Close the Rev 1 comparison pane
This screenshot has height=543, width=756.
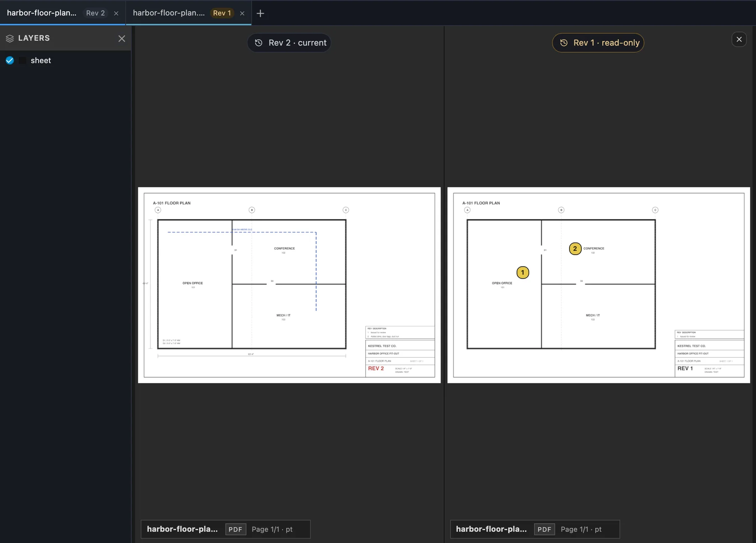[739, 40]
